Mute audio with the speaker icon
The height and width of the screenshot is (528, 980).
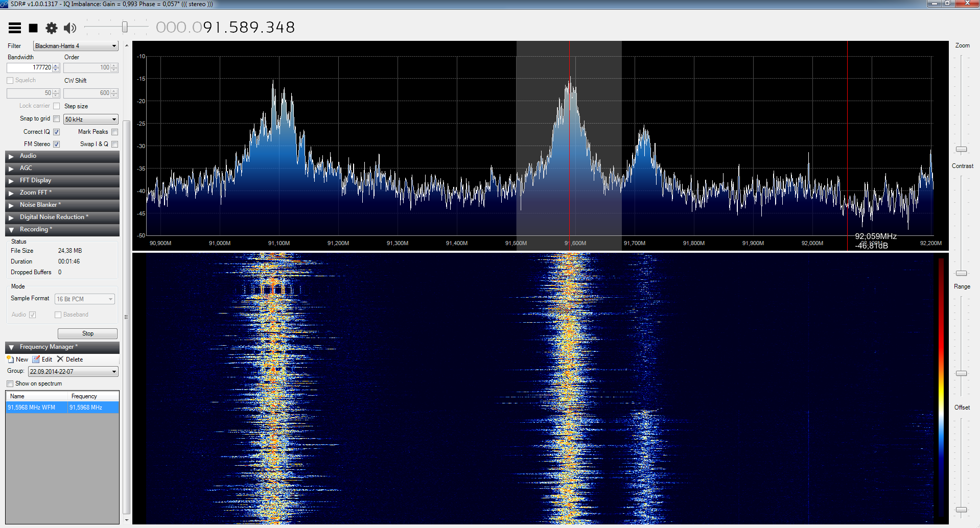(70, 28)
